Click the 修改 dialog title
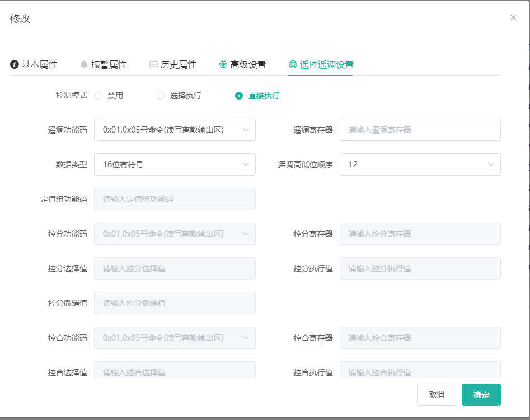This screenshot has height=420, width=530. click(x=20, y=18)
